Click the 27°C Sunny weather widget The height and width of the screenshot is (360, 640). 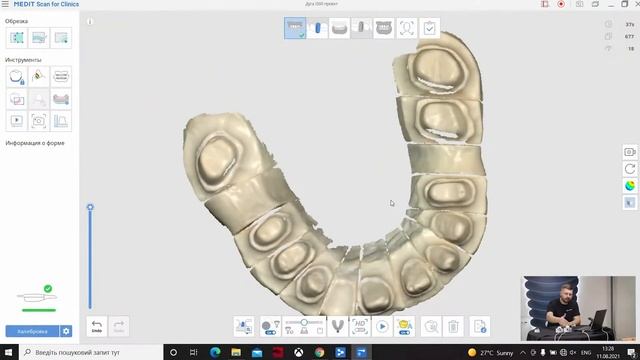[490, 353]
